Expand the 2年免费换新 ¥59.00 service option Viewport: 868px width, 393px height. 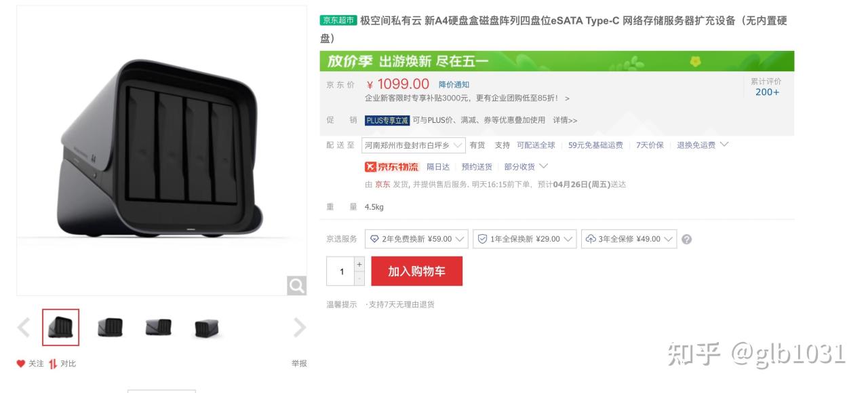click(x=416, y=239)
